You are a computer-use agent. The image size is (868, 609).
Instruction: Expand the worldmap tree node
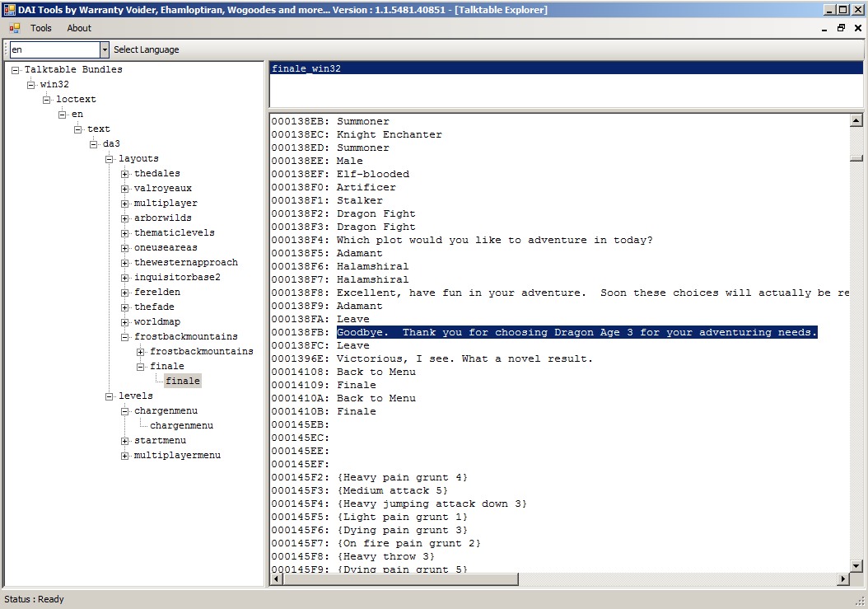[124, 321]
